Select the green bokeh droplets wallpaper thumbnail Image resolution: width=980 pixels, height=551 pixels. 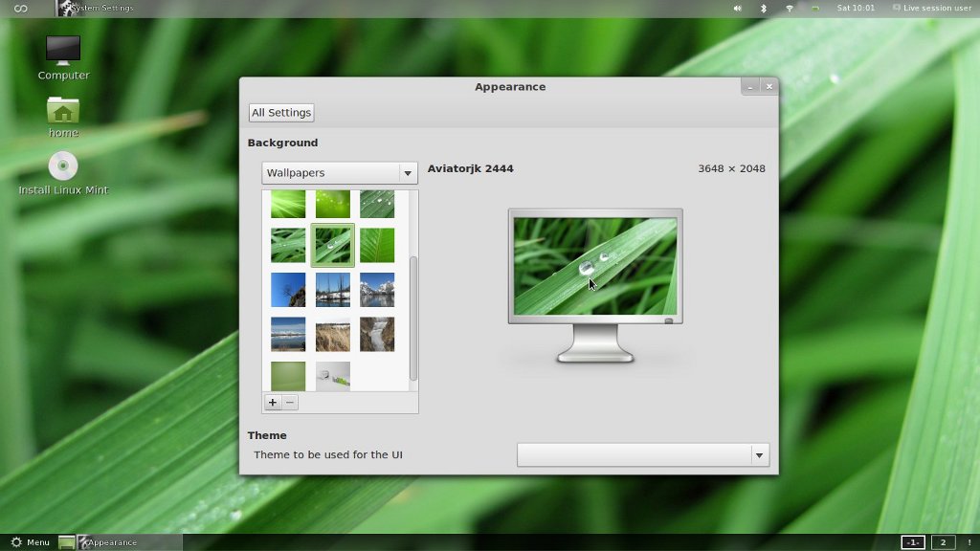[x=332, y=205]
